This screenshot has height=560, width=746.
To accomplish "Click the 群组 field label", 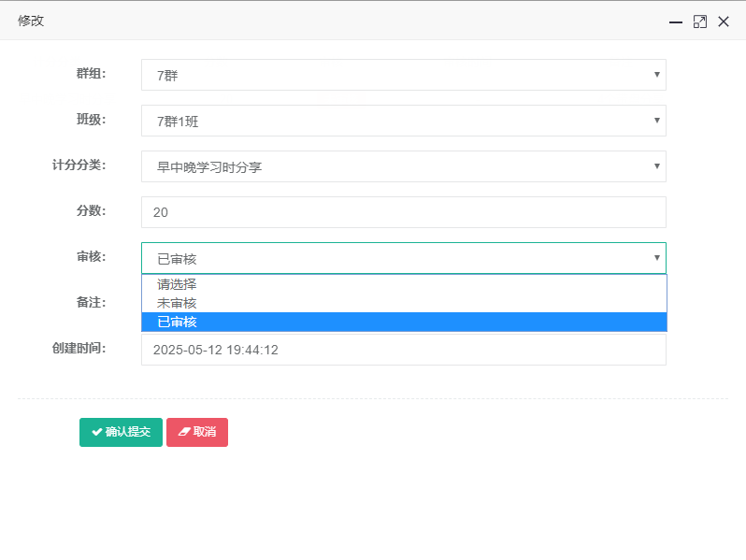I will coord(91,74).
